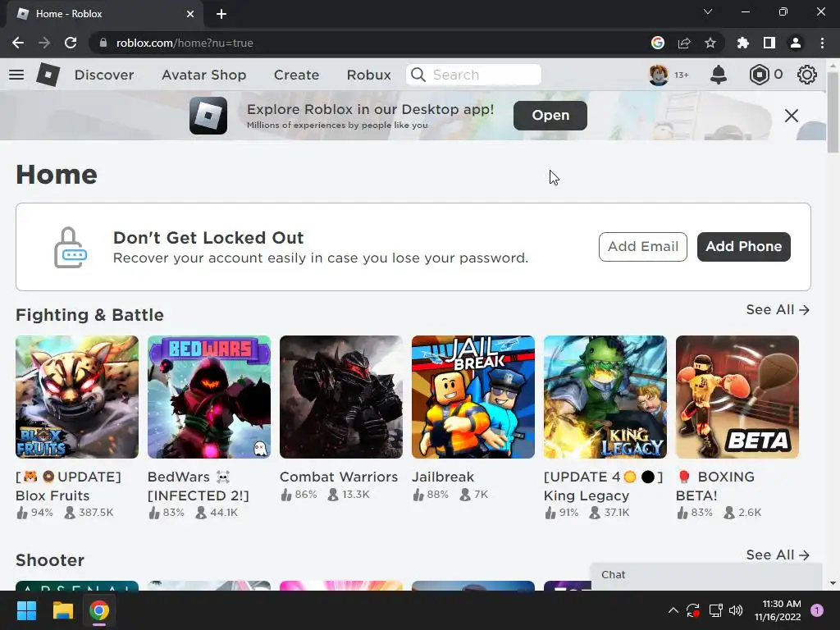Bookmark this page with the star icon
This screenshot has height=630, width=840.
(x=710, y=43)
